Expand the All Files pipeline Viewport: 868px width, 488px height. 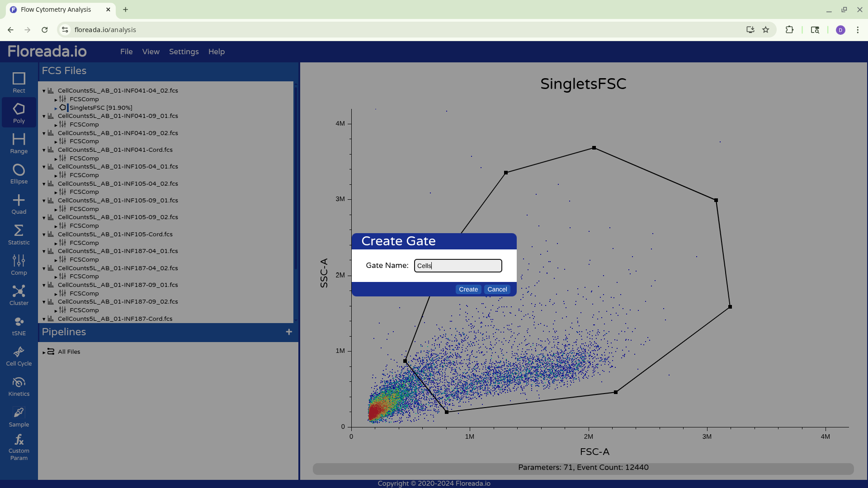[44, 352]
